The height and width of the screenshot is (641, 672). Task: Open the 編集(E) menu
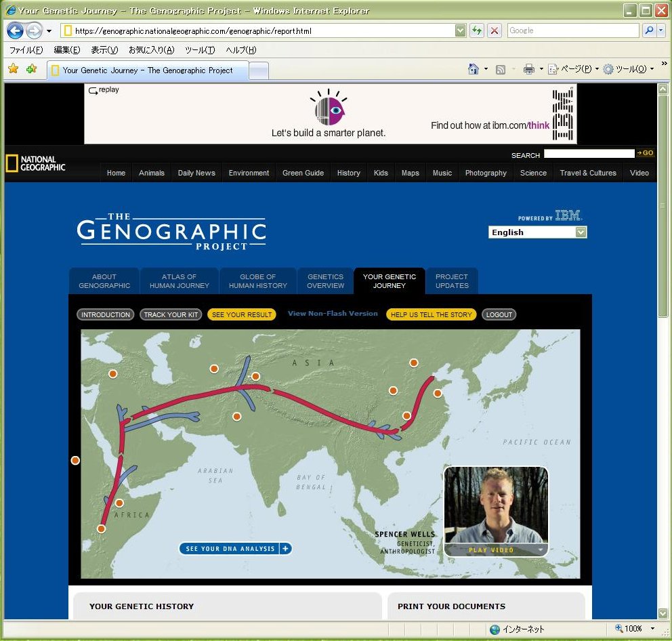(67, 49)
